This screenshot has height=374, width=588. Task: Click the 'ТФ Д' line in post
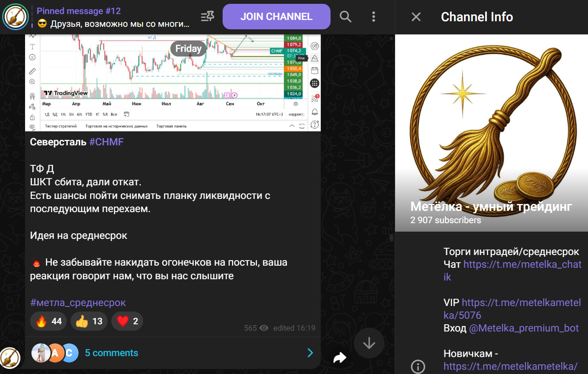click(x=42, y=169)
